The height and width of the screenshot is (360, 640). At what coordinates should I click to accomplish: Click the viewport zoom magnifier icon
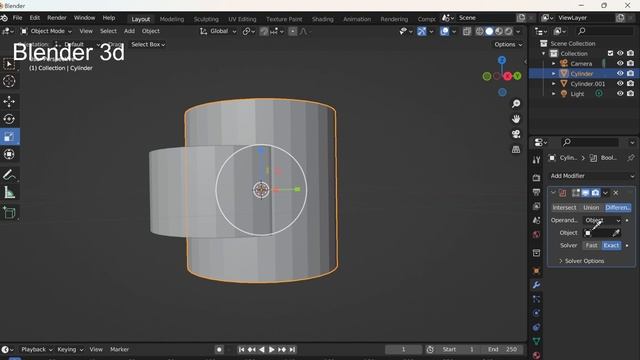tap(516, 104)
